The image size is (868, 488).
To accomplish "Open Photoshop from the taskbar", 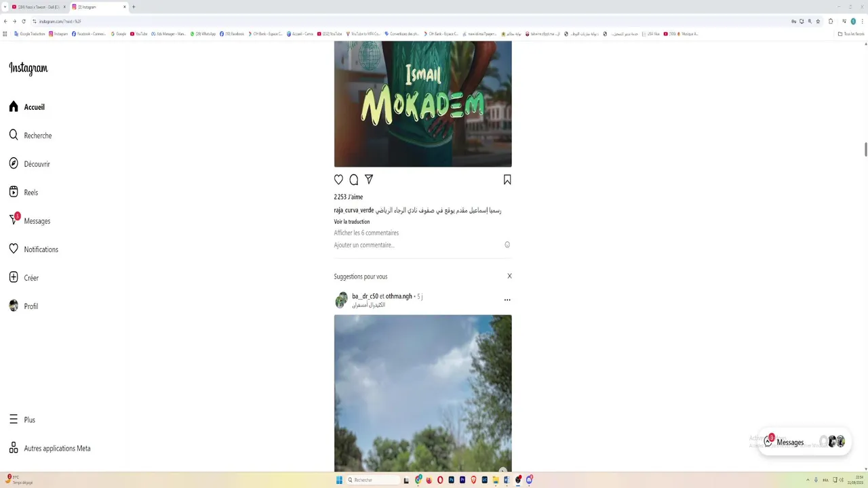I will point(452,480).
